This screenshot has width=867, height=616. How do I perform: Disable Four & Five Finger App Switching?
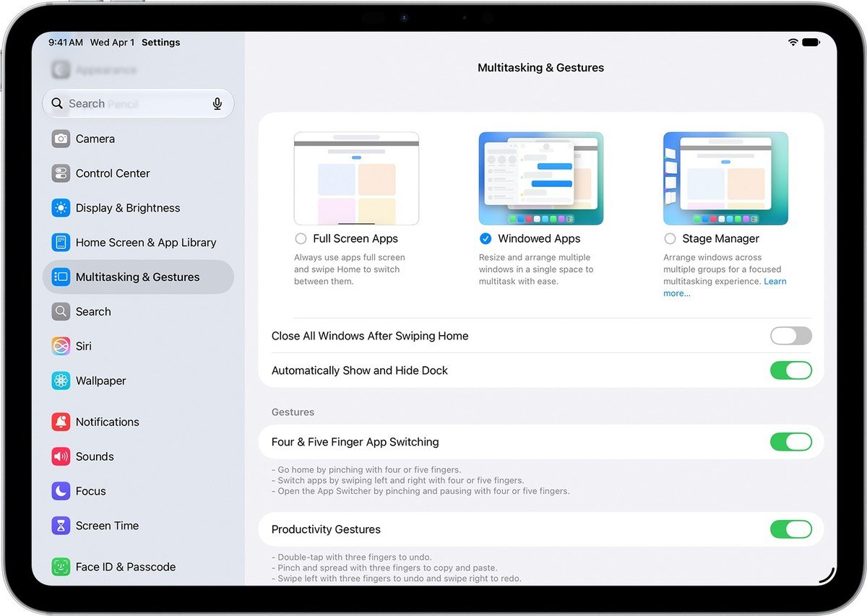[791, 442]
